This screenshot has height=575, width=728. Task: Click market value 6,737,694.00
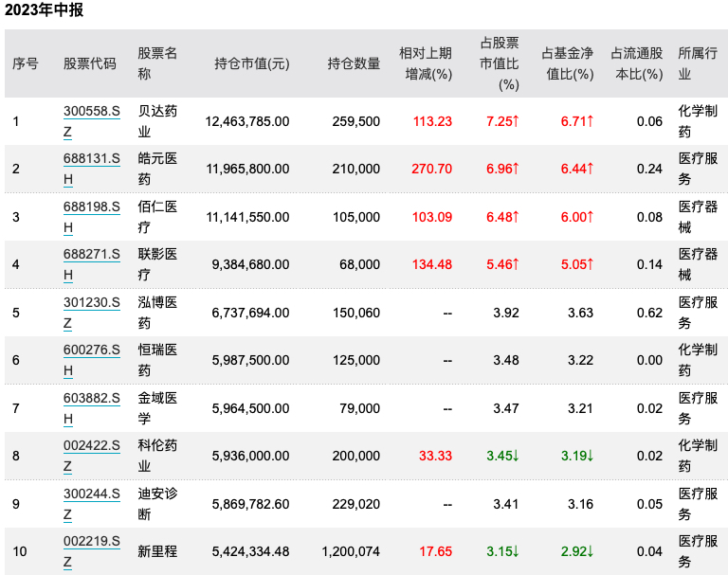click(250, 313)
